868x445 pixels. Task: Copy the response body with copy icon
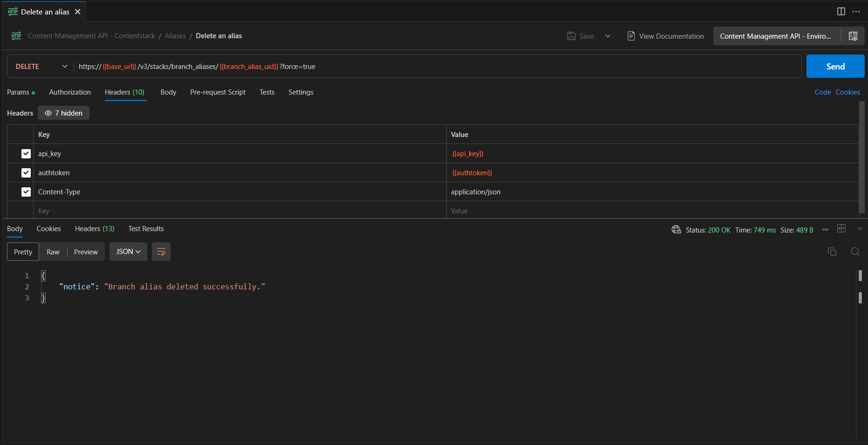pos(832,252)
